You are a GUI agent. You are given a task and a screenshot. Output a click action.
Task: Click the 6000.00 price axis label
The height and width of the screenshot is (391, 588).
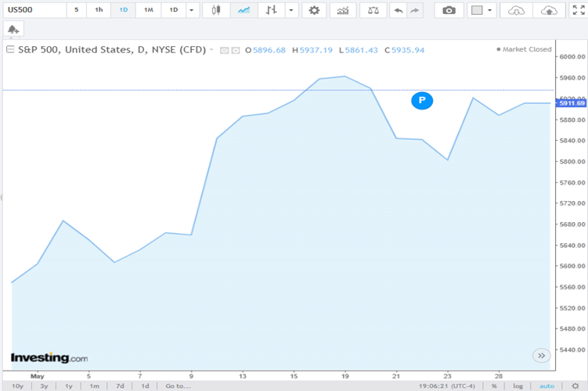(572, 56)
